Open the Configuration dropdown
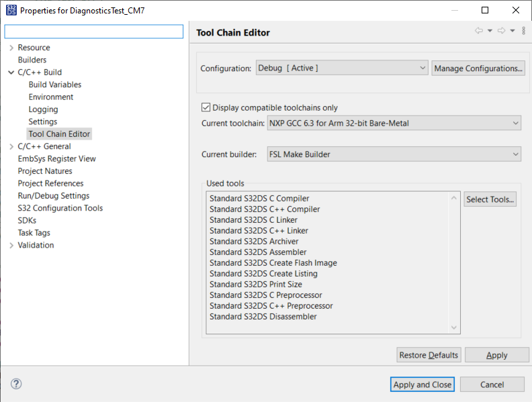 pyautogui.click(x=342, y=68)
